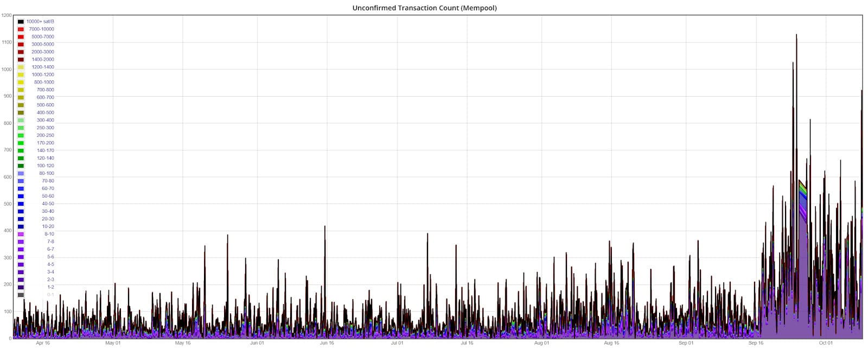
Task: Select the 'Apr 16' date on x-axis
Action: pos(43,343)
